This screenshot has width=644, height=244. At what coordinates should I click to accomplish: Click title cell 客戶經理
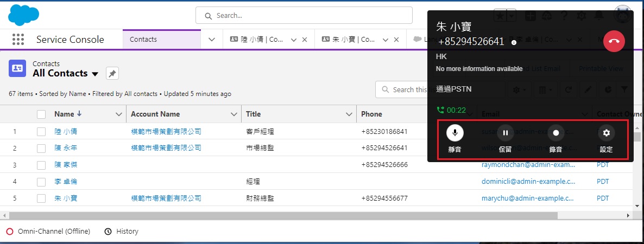(260, 132)
